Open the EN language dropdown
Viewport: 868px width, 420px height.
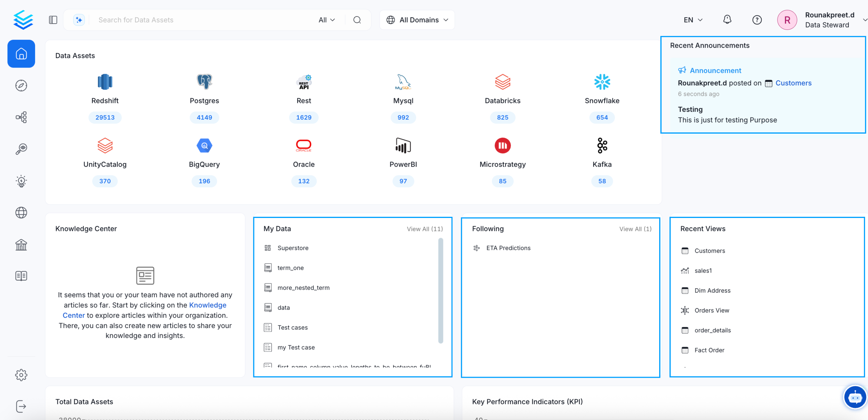pos(693,20)
